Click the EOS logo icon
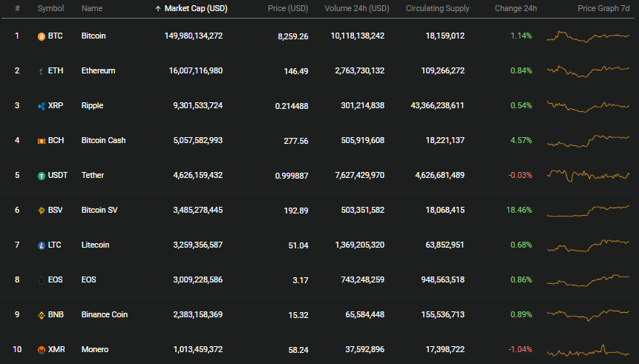 point(41,280)
